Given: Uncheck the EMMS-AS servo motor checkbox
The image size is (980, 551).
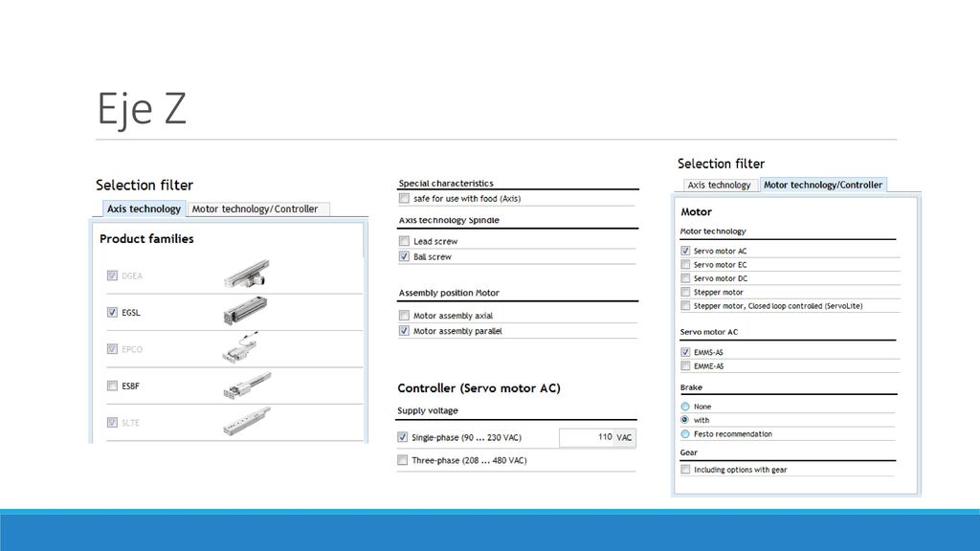Looking at the screenshot, I should 685,352.
